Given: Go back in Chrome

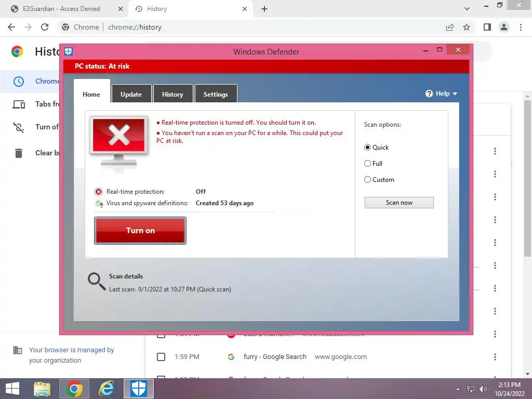Looking at the screenshot, I should pos(11,27).
